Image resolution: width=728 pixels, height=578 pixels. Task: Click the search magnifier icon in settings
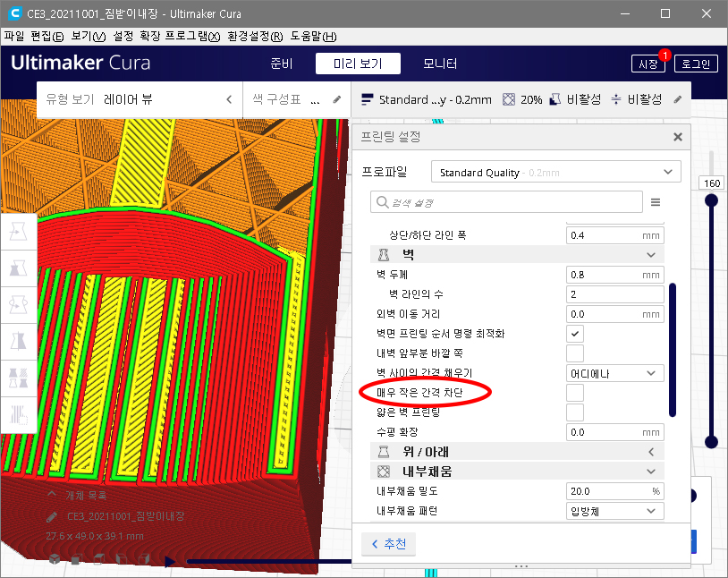[x=382, y=202]
